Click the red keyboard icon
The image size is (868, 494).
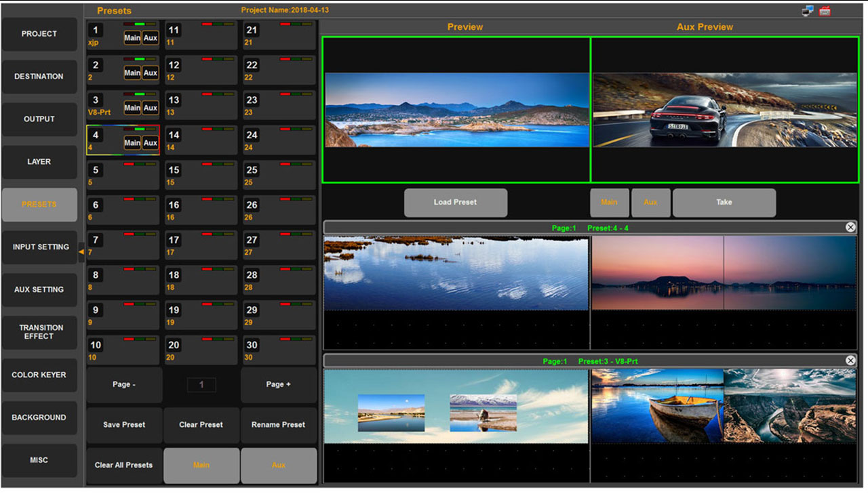pyautogui.click(x=825, y=11)
